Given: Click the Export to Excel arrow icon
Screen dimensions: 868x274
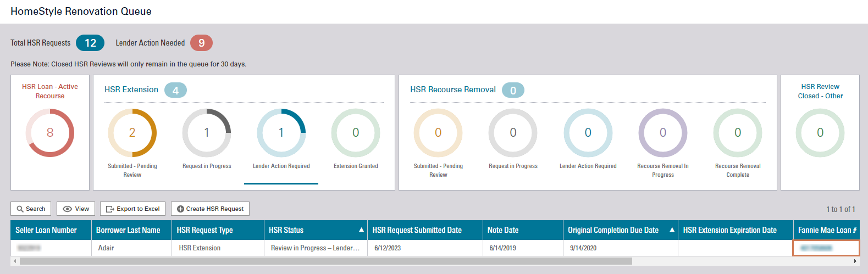Looking at the screenshot, I should [110, 209].
